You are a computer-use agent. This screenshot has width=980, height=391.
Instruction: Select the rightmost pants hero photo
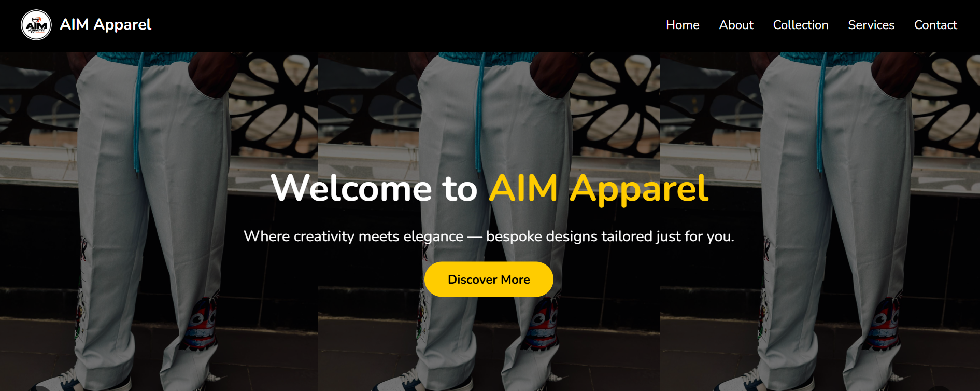click(820, 221)
